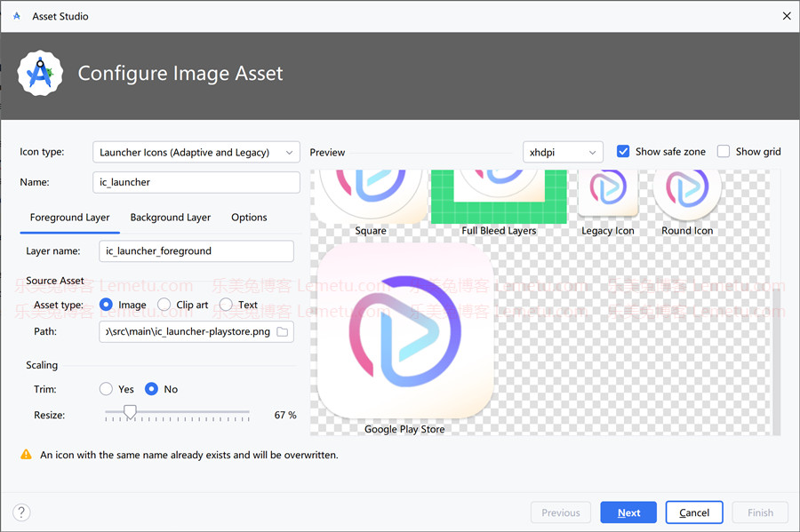
Task: Open the Options tab
Action: pos(248,218)
